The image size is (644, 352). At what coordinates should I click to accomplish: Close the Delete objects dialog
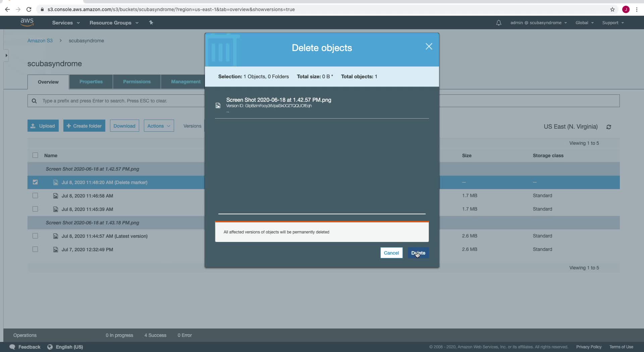(429, 47)
